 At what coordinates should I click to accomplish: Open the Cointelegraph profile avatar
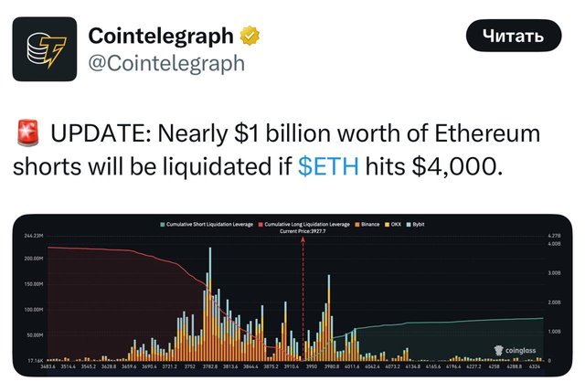point(45,48)
